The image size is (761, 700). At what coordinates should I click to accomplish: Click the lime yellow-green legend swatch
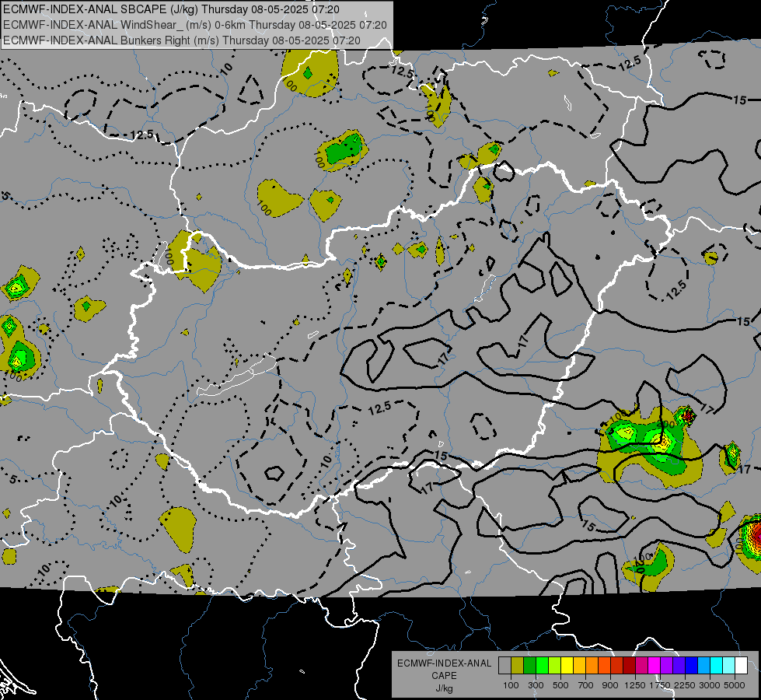coord(555,666)
